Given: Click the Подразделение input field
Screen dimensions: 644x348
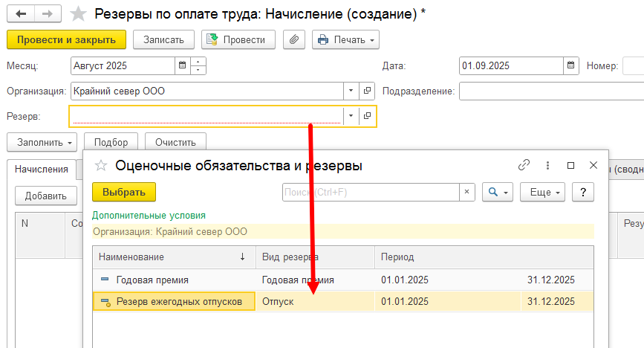Looking at the screenshot, I should (x=552, y=91).
